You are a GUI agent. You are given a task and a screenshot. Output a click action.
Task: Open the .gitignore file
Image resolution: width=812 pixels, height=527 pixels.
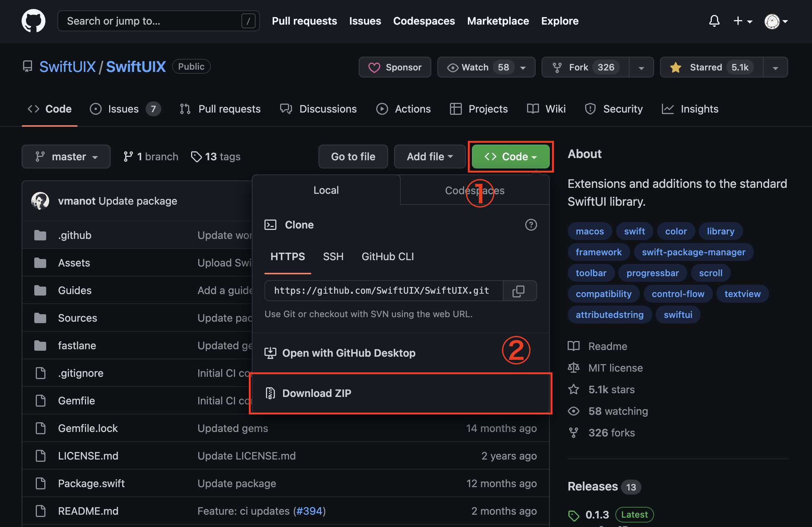point(81,373)
